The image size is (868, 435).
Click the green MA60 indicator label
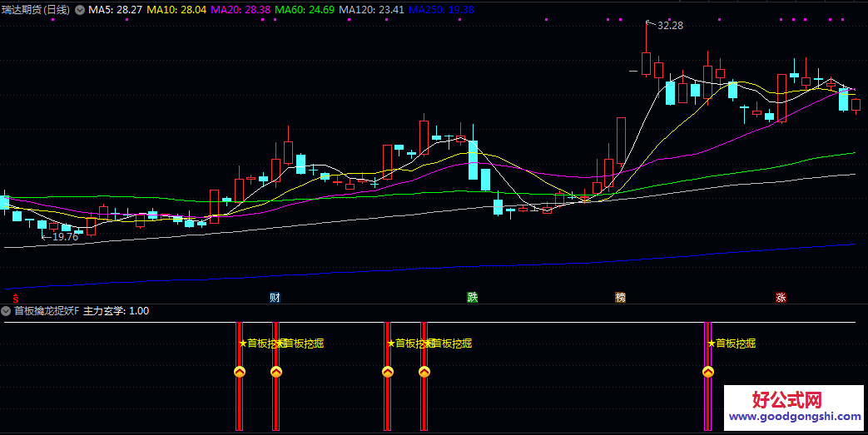tap(305, 10)
